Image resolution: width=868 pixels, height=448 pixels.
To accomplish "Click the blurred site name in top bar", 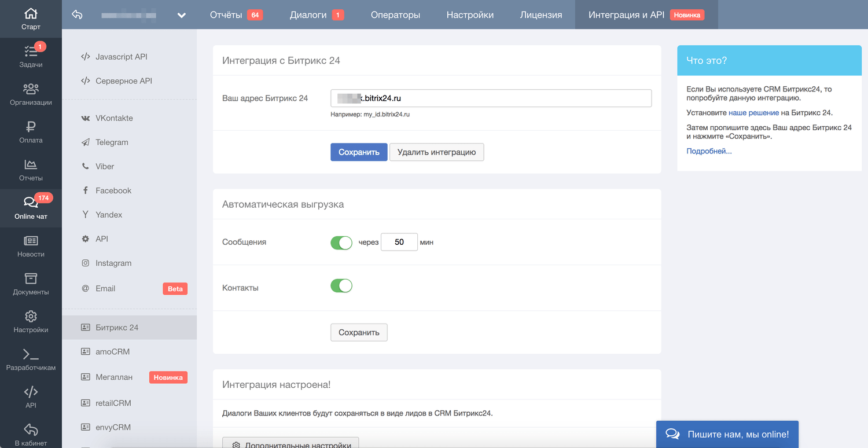I will tap(129, 16).
